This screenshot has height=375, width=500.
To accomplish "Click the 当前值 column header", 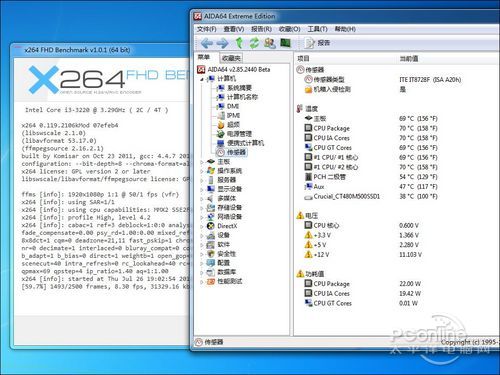I will (x=448, y=59).
